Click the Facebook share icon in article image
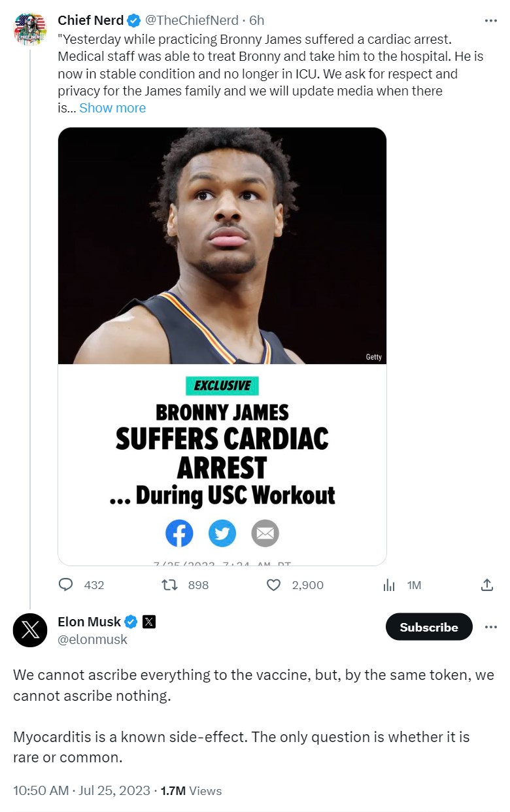Image resolution: width=510 pixels, height=812 pixels. tap(179, 533)
